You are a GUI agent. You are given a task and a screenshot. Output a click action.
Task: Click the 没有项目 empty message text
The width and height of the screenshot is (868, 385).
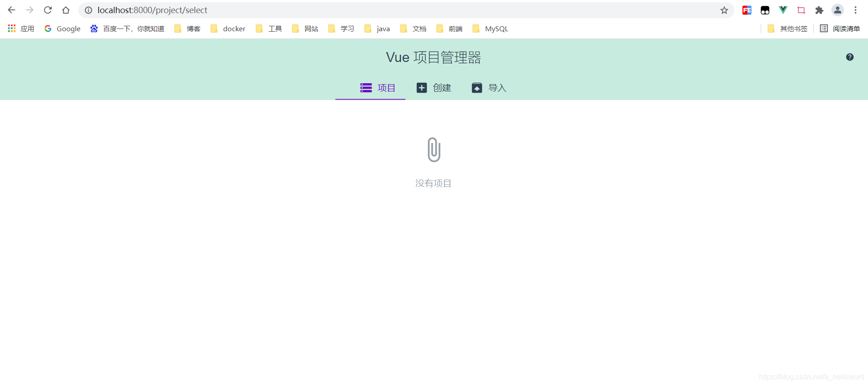click(434, 183)
